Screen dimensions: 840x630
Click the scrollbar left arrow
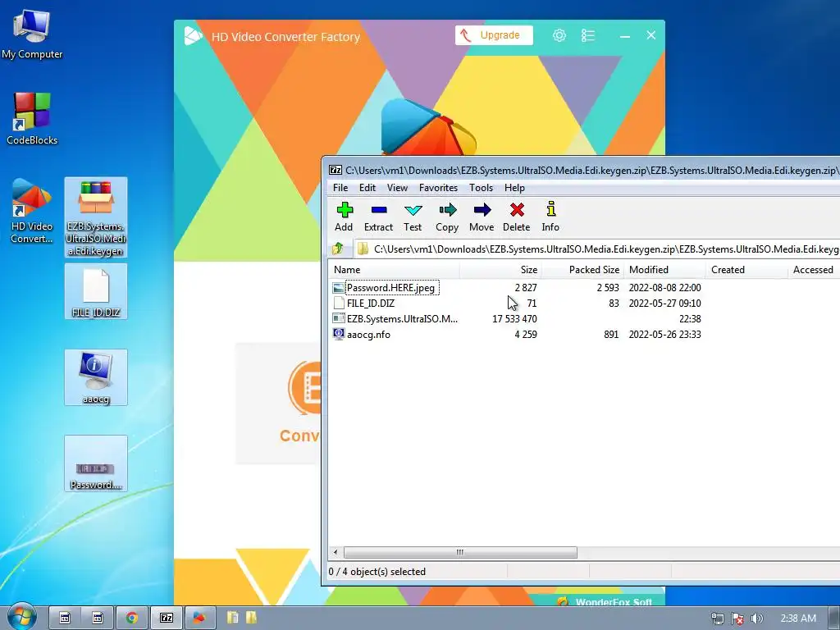[x=336, y=552]
